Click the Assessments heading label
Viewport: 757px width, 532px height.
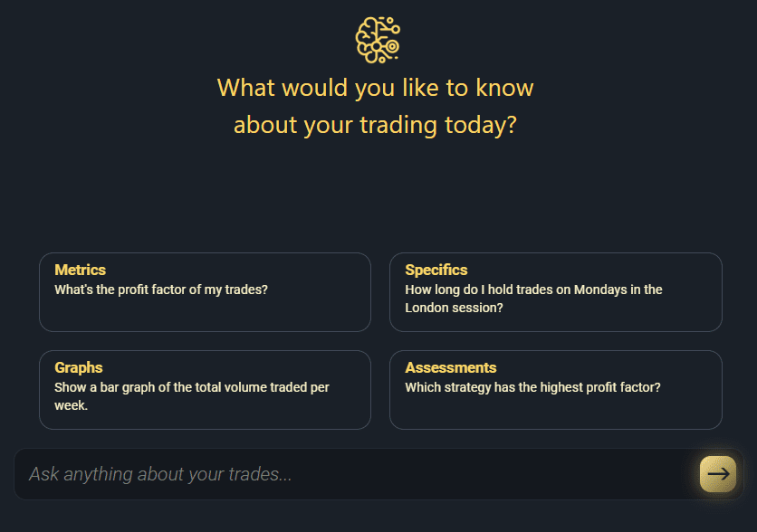pyautogui.click(x=450, y=367)
